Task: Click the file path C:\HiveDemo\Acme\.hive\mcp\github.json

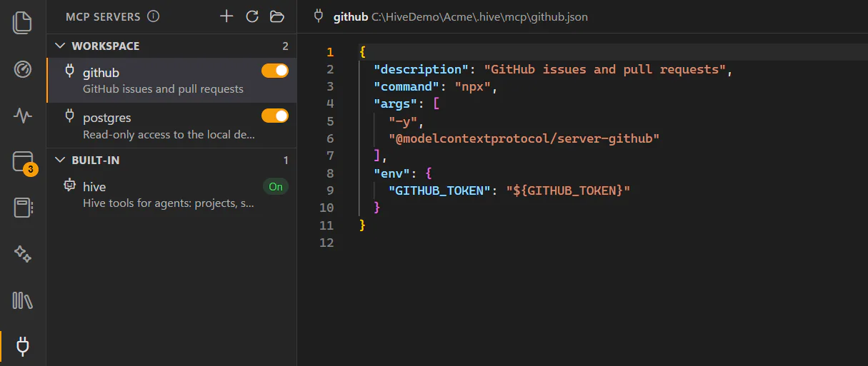Action: (x=479, y=16)
